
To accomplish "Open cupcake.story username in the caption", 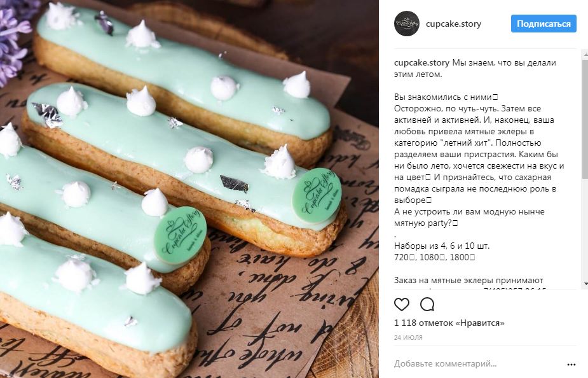I will click(421, 63).
